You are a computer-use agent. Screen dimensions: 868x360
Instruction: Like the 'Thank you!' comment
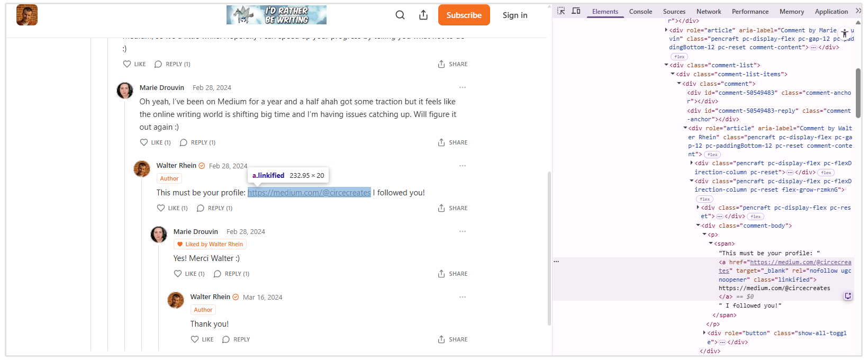click(202, 339)
